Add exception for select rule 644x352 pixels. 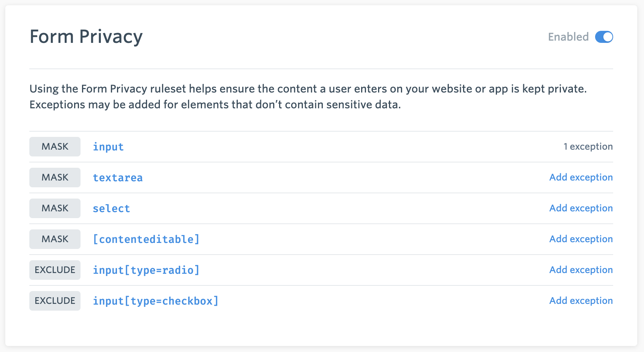click(x=581, y=208)
